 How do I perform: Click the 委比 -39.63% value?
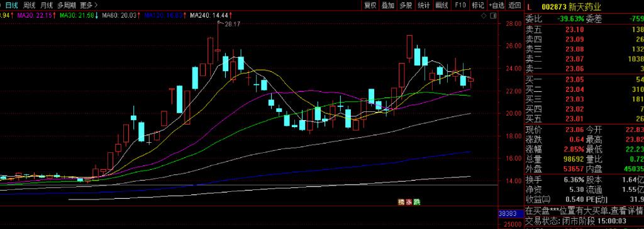tap(570, 18)
